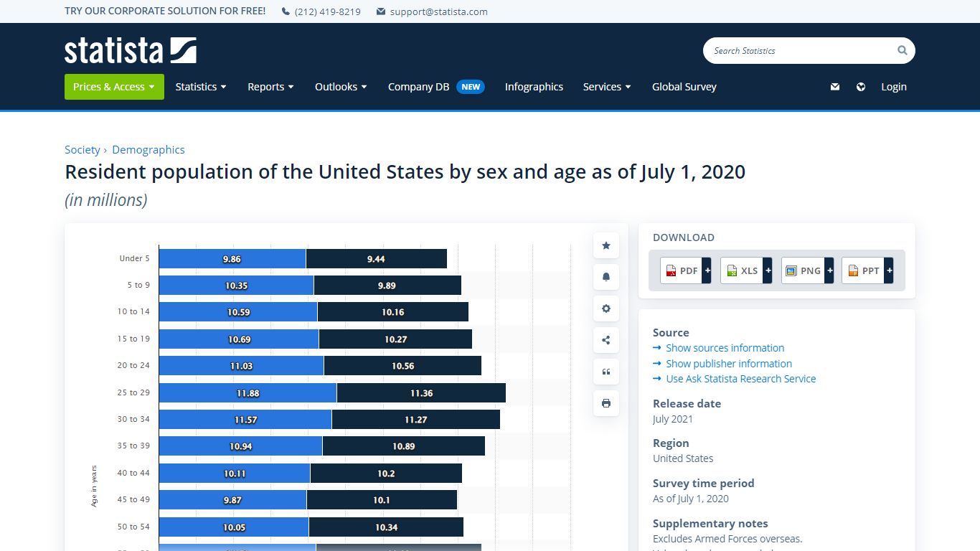The width and height of the screenshot is (980, 551).
Task: Click the plus next to PPT
Action: click(x=889, y=270)
